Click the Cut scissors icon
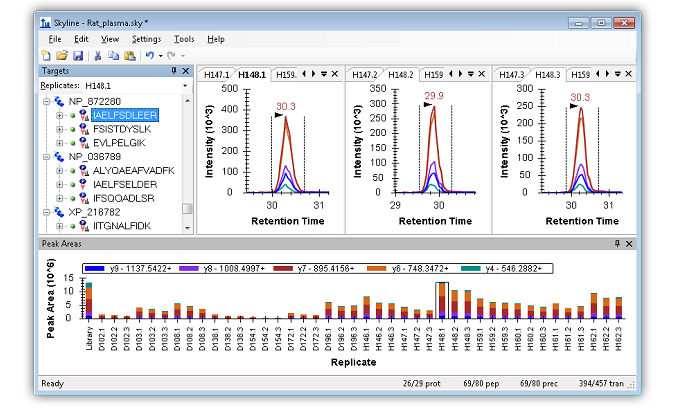This screenshot has width=685, height=410. (98, 56)
